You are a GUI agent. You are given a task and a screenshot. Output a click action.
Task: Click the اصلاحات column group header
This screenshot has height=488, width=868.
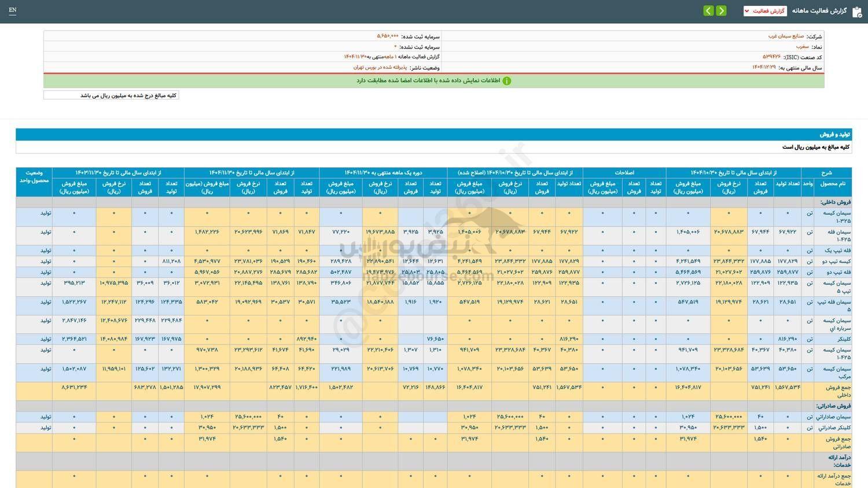click(x=624, y=173)
